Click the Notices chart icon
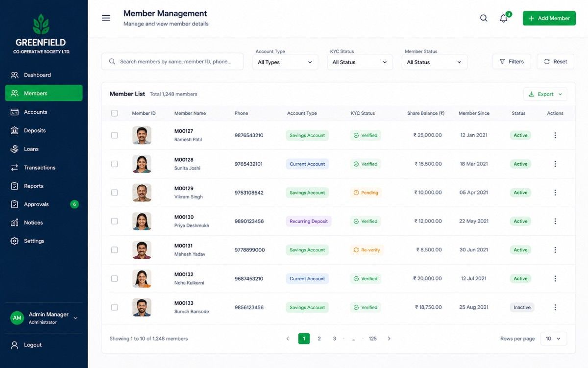The height and width of the screenshot is (368, 588). click(15, 222)
